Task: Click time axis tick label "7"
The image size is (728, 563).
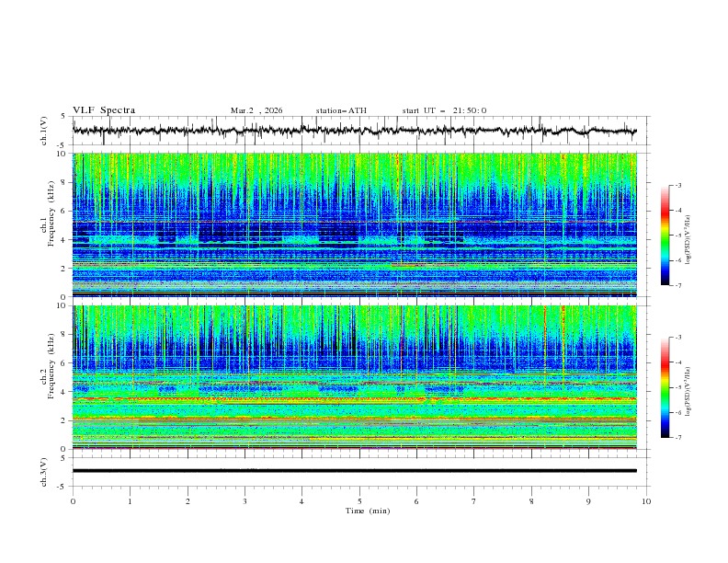Action: [x=474, y=501]
